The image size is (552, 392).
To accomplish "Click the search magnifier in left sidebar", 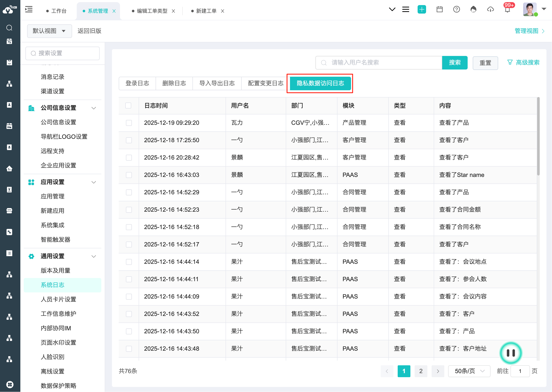I will (x=9, y=28).
